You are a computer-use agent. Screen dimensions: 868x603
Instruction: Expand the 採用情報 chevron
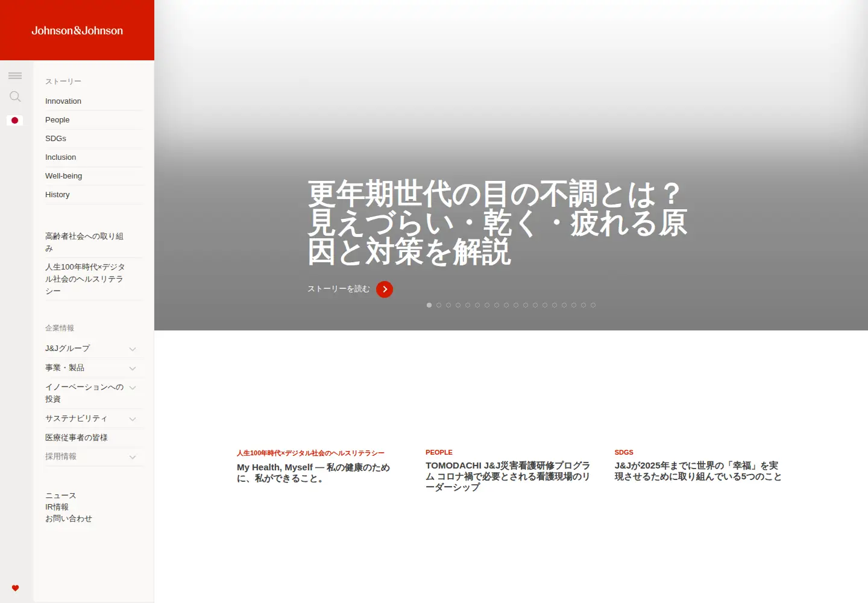point(133,457)
